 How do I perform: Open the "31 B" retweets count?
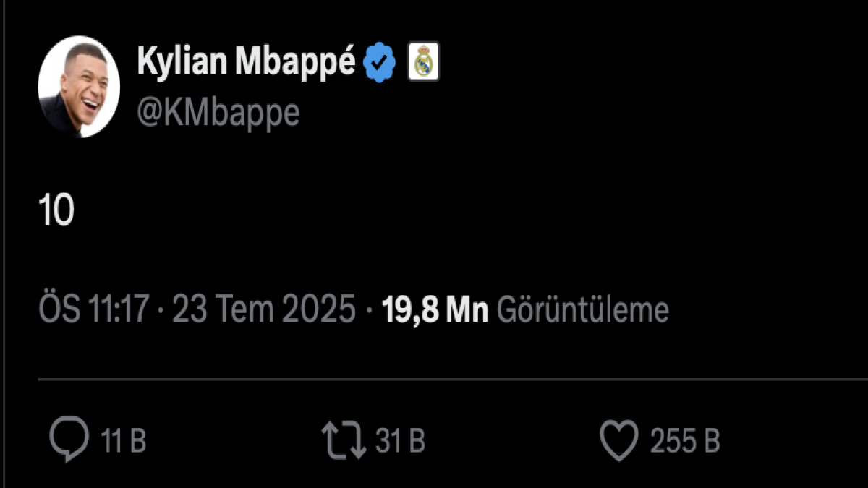point(400,441)
